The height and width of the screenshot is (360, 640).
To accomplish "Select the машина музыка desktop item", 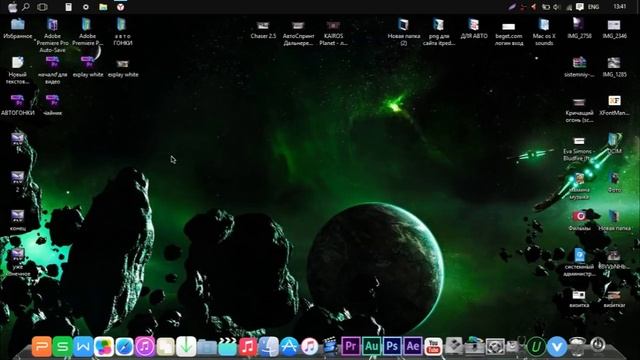I will tap(579, 186).
